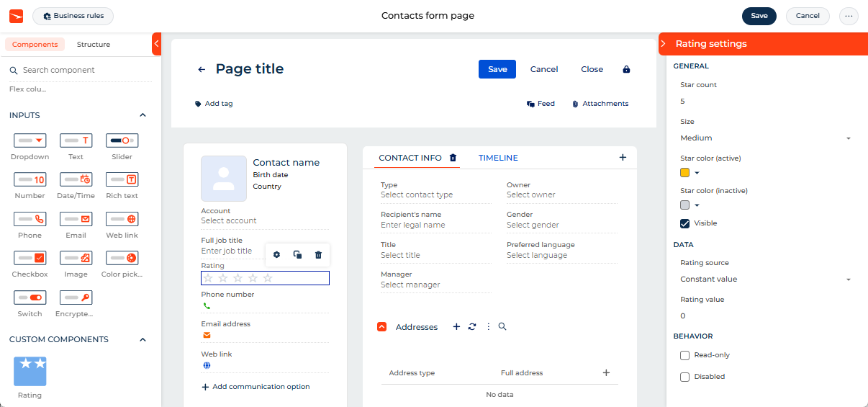Open the more options ellipsis menu

coord(849,16)
